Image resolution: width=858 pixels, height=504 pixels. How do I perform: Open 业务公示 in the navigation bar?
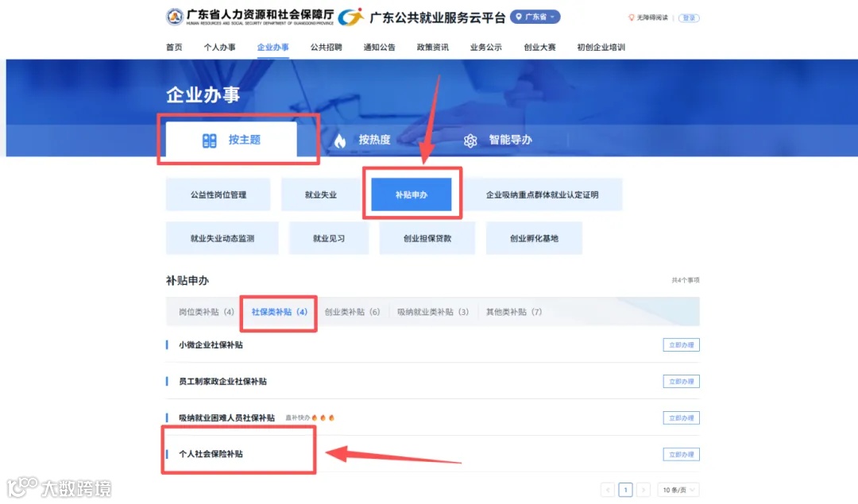click(x=485, y=47)
